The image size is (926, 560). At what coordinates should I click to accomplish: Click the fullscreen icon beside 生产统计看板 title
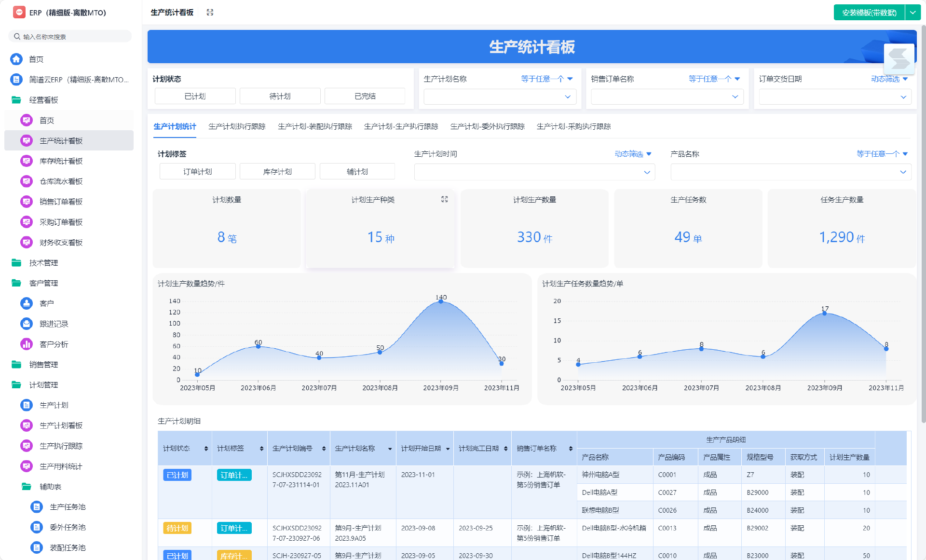tap(210, 13)
